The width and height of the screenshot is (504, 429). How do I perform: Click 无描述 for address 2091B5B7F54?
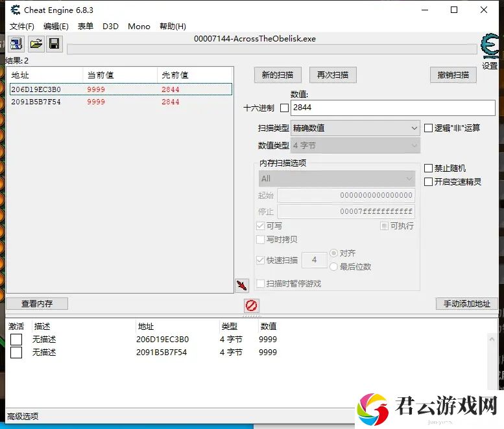44,353
